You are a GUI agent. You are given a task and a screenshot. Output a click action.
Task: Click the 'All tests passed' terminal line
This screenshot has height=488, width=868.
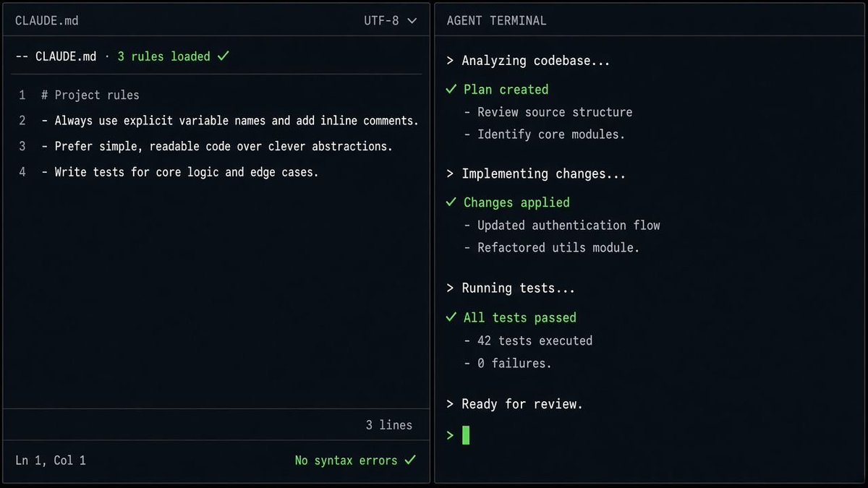(520, 317)
